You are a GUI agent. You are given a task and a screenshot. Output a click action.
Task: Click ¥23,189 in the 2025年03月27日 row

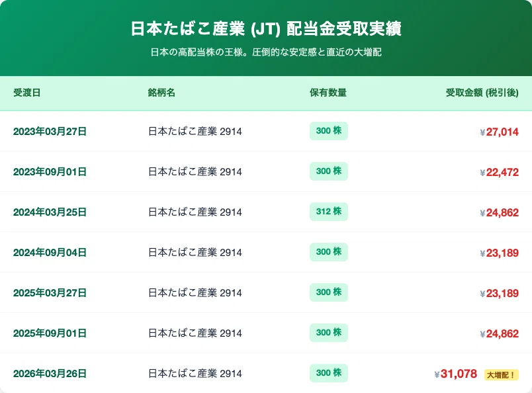[500, 293]
